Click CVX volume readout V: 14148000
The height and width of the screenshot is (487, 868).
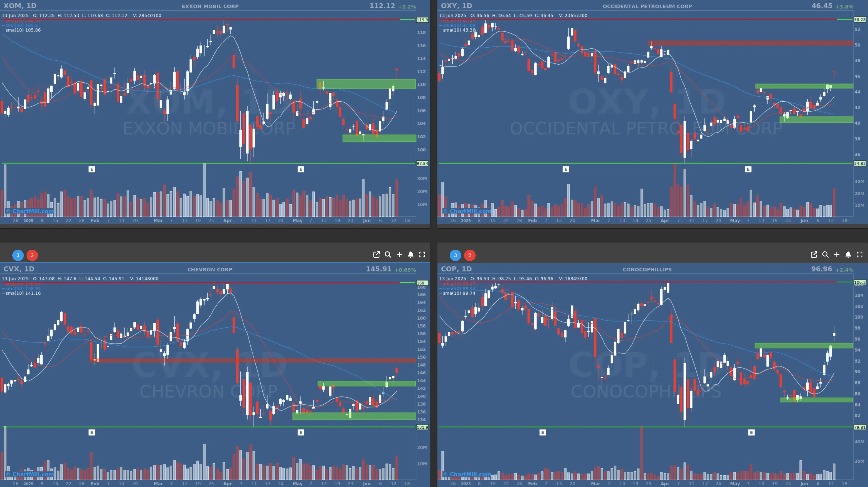[x=144, y=279]
